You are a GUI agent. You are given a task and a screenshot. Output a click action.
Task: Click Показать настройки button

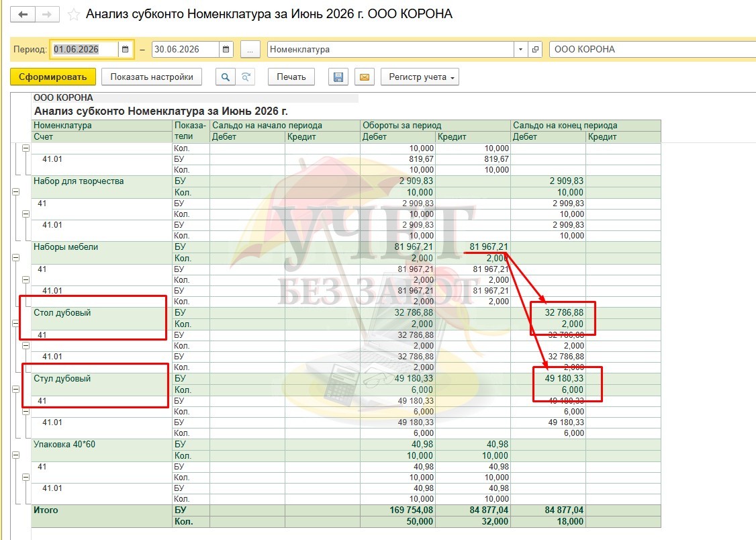151,77
